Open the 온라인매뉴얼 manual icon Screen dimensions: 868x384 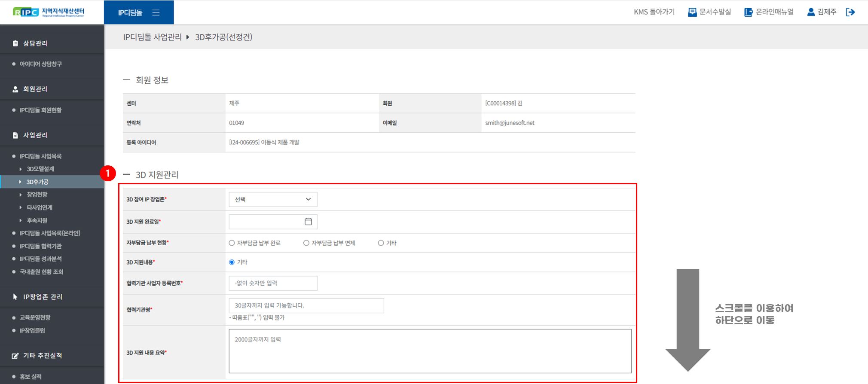click(x=748, y=12)
